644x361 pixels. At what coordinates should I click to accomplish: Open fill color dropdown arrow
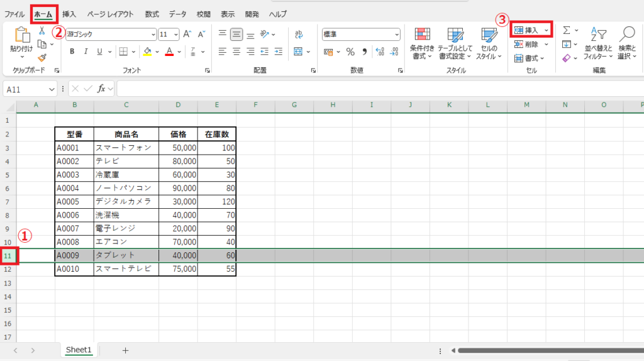(157, 52)
